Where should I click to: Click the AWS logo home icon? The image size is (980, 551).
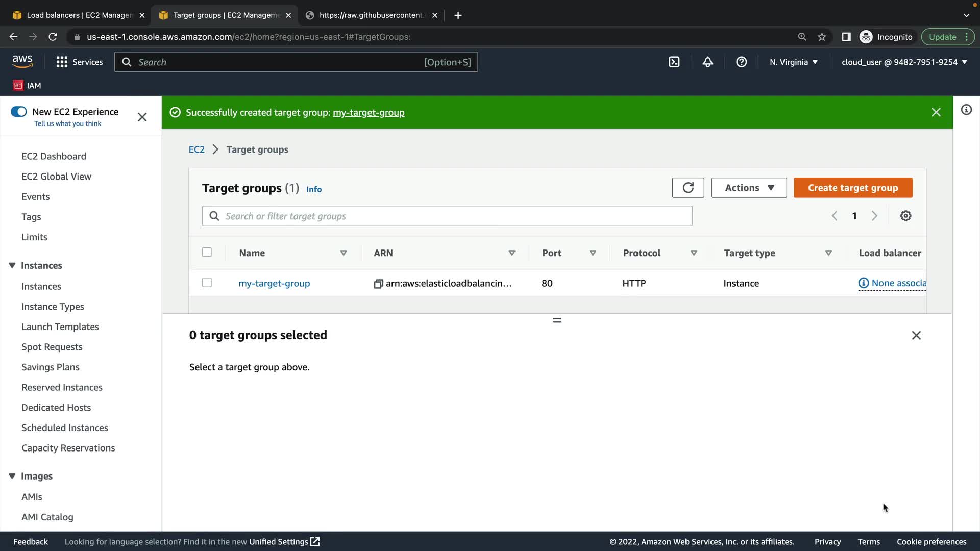click(22, 62)
